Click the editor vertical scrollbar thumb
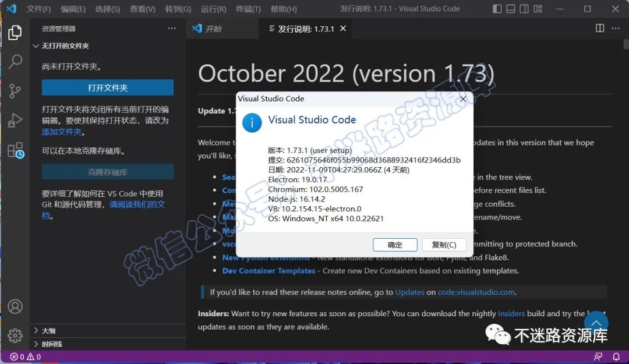Viewport: 629px width, 364px height. point(626,44)
